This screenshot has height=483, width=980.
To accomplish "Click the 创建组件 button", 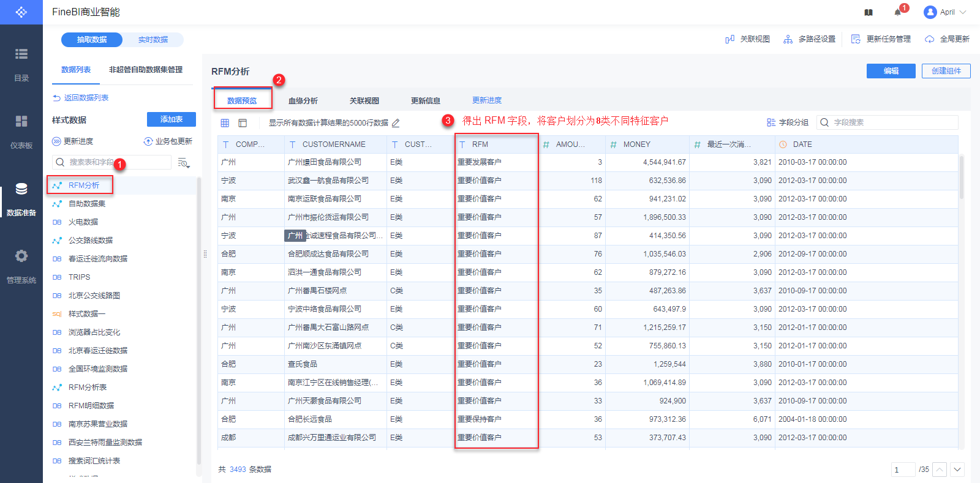I will click(946, 71).
